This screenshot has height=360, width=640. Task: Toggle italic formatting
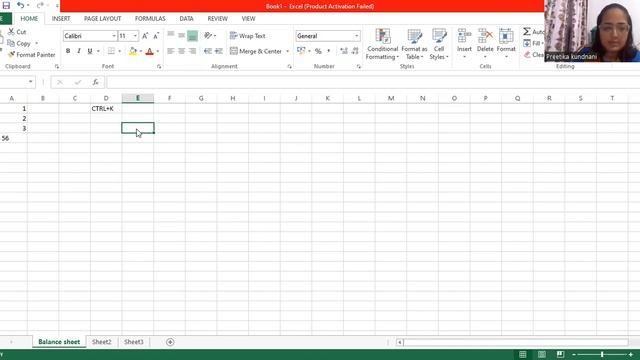click(x=79, y=51)
